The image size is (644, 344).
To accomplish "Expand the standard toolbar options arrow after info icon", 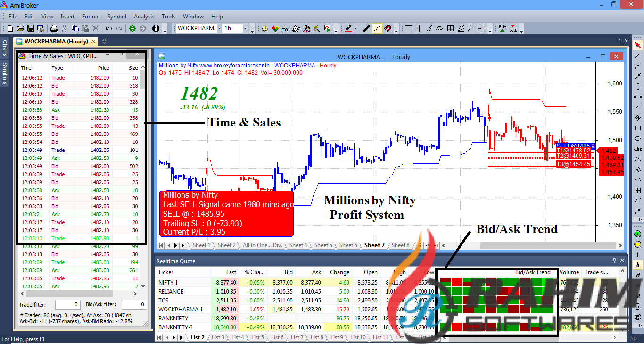I will tap(165, 30).
